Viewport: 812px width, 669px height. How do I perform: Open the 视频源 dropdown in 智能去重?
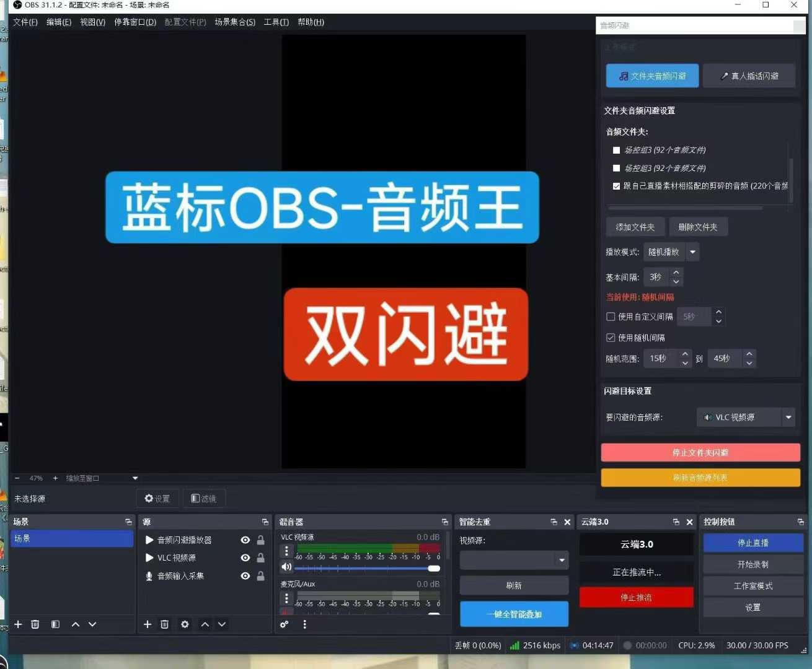[514, 560]
